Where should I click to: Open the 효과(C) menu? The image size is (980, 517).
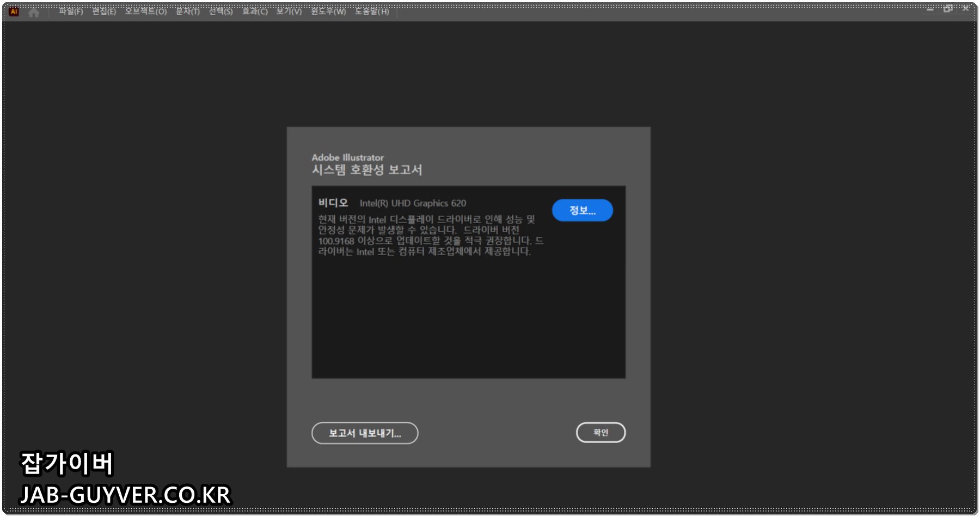[x=255, y=11]
